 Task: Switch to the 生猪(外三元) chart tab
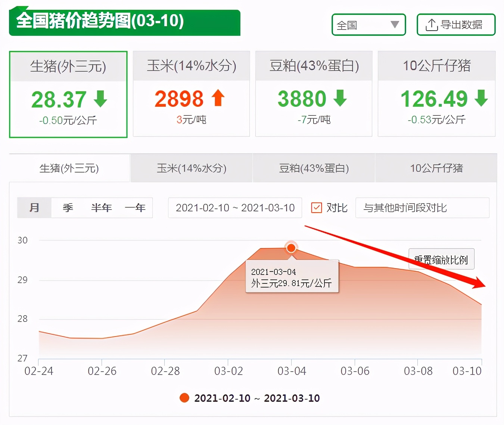pyautogui.click(x=69, y=168)
